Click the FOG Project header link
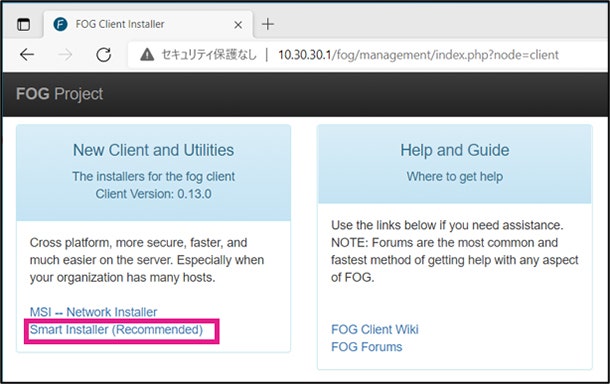The width and height of the screenshot is (610, 384). click(60, 94)
